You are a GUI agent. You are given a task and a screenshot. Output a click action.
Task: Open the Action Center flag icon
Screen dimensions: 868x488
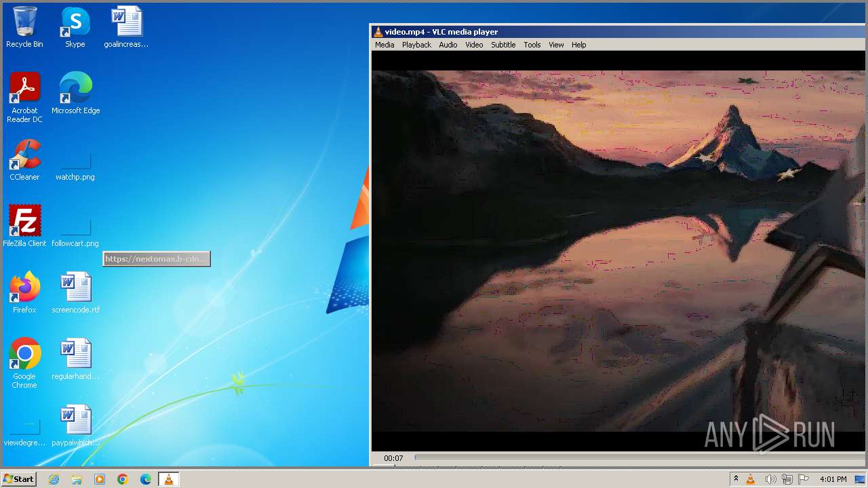[x=804, y=479]
